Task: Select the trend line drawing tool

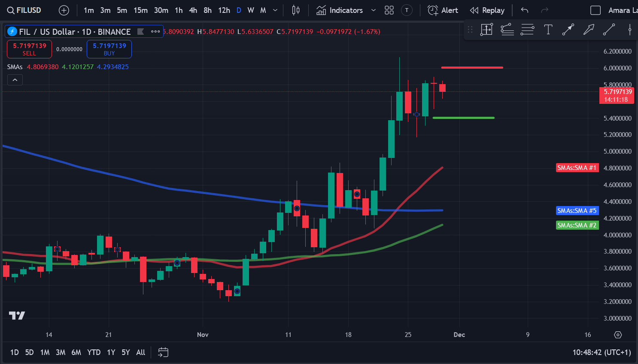Action: coord(609,30)
